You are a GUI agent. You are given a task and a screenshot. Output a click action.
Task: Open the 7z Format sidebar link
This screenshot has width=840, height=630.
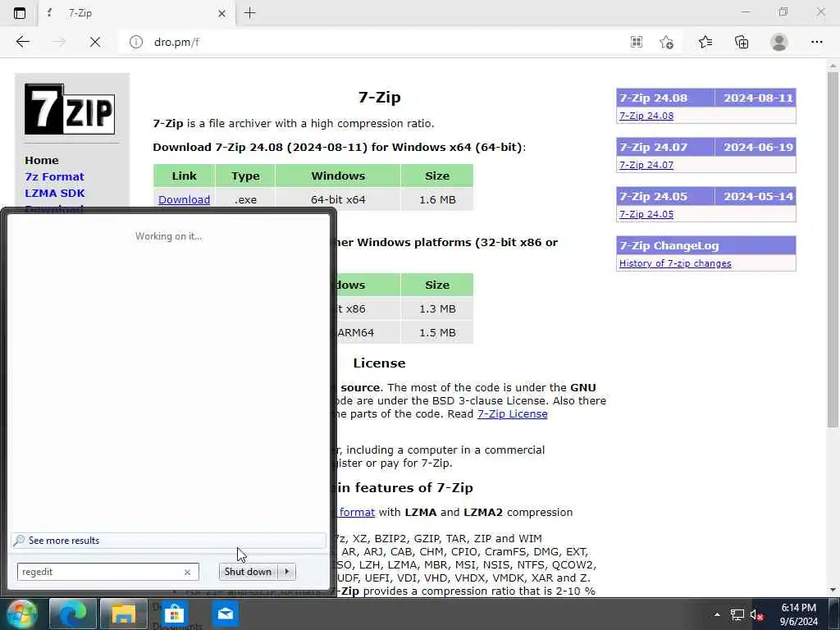point(54,177)
